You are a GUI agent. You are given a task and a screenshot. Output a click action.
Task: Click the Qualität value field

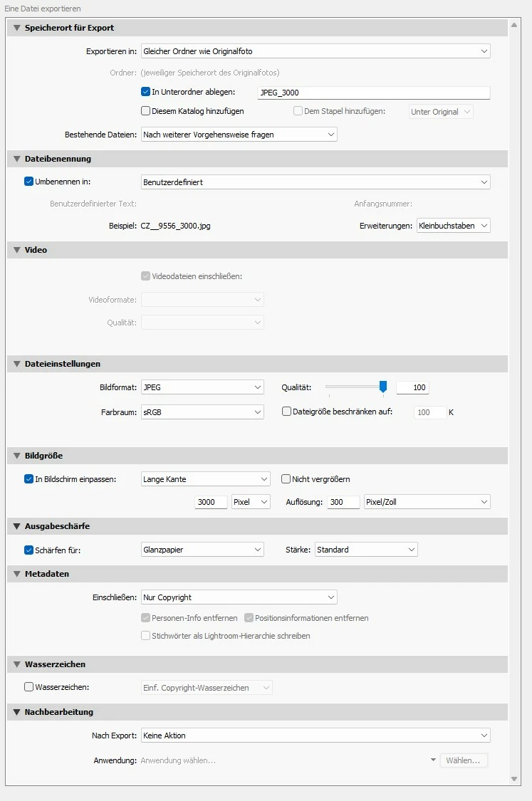pyautogui.click(x=412, y=387)
